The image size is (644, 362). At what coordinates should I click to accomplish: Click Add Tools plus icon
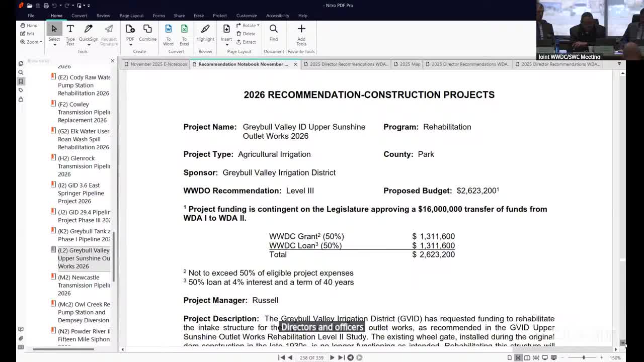click(301, 33)
